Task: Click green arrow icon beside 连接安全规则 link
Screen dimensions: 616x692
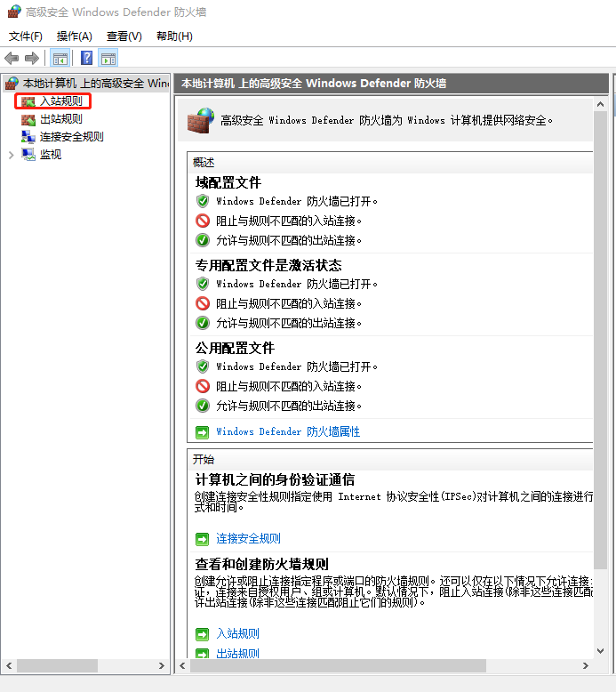Action: (x=202, y=539)
